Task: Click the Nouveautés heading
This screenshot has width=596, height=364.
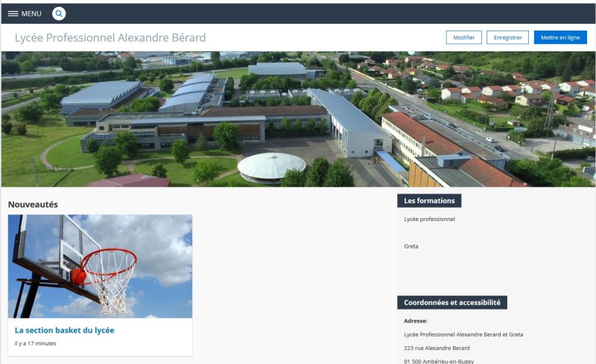Action: (33, 205)
